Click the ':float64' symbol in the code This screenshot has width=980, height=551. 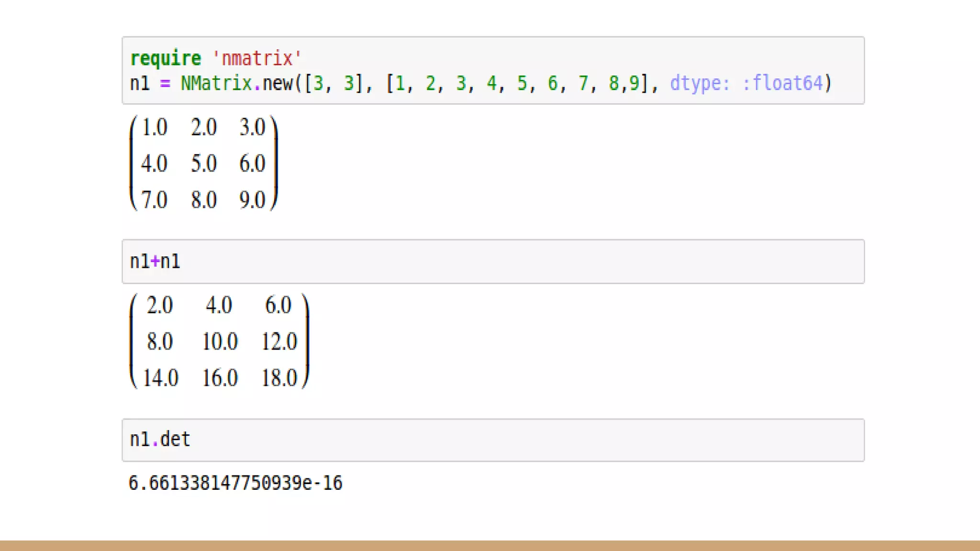pyautogui.click(x=782, y=83)
